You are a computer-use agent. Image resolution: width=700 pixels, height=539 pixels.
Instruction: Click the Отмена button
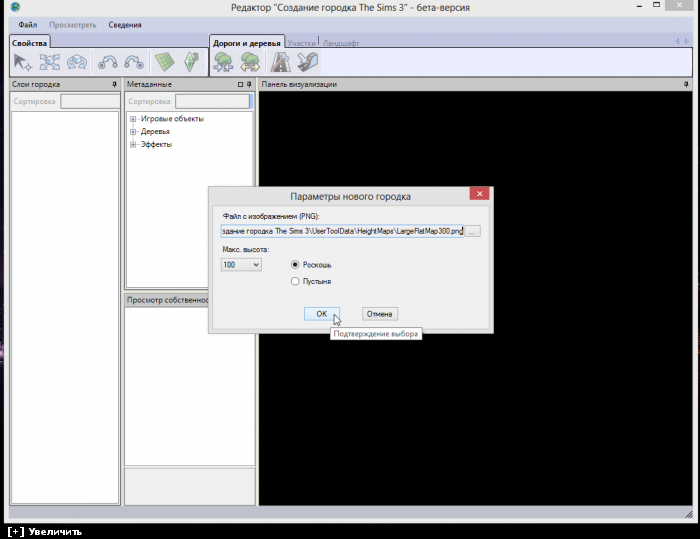pyautogui.click(x=378, y=314)
